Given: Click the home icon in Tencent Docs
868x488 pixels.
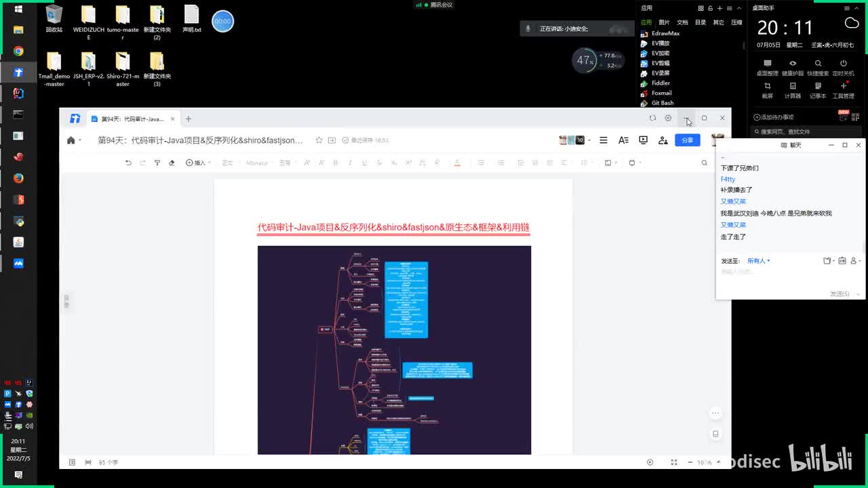Looking at the screenshot, I should pos(71,140).
